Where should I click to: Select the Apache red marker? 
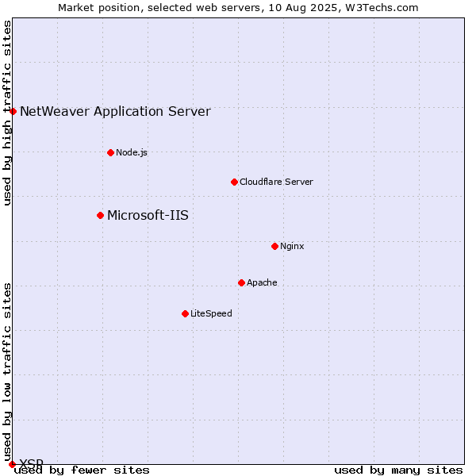(241, 282)
